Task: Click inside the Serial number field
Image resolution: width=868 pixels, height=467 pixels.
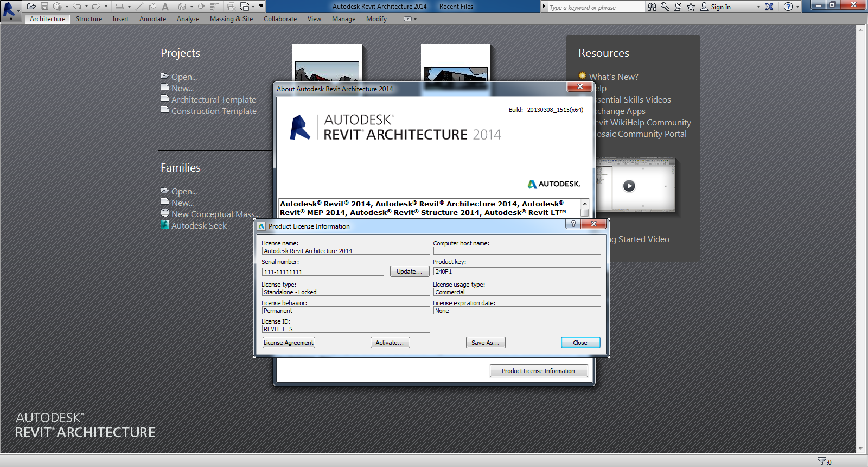Action: tap(323, 272)
